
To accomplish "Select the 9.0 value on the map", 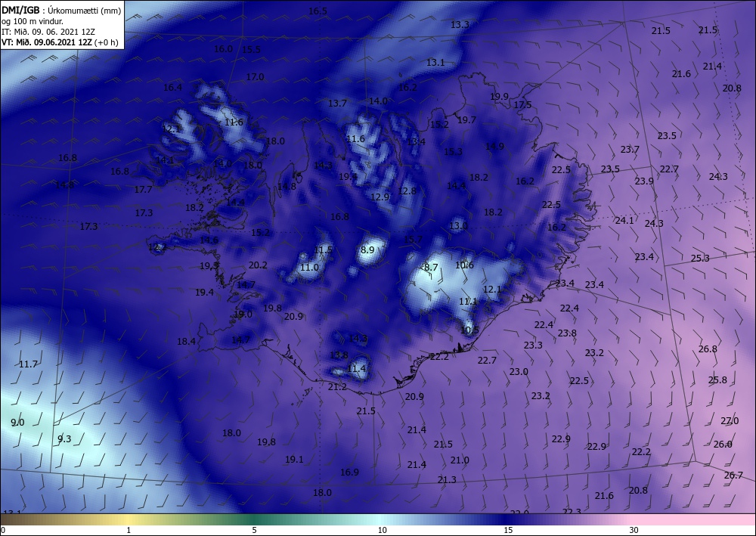I will pyautogui.click(x=17, y=423).
